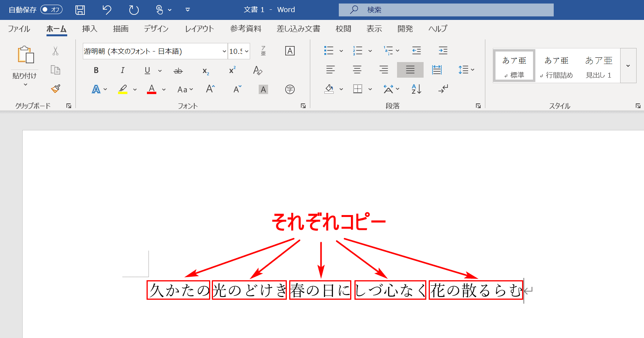The width and height of the screenshot is (644, 338).
Task: Open Change Case (Aa) menu
Action: click(185, 90)
